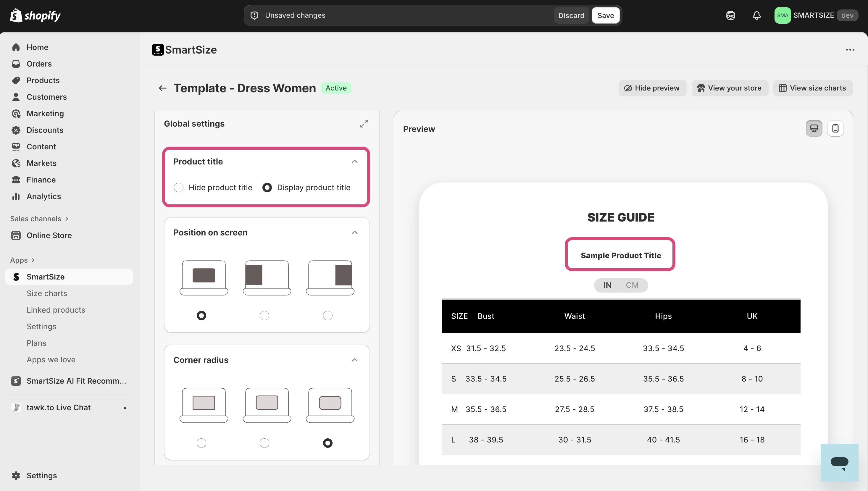The height and width of the screenshot is (491, 868).
Task: Collapse the Position on screen section
Action: (x=354, y=233)
